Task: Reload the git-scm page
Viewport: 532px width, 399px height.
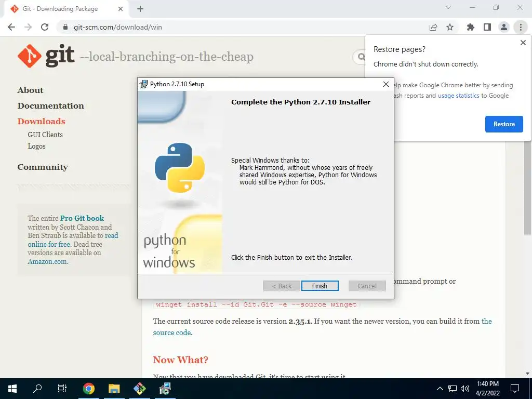Action: point(45,27)
